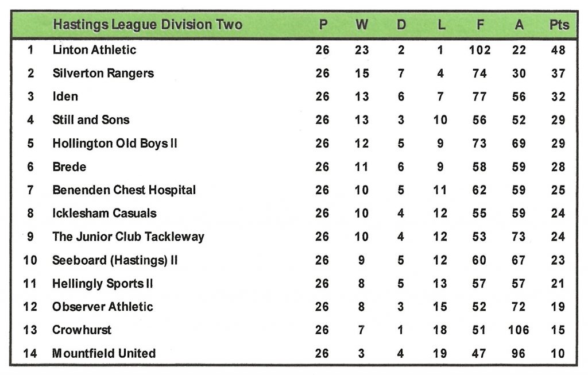The image size is (588, 375).
Task: Click Linton Athletic's 102 goals-for value
Action: pos(479,50)
